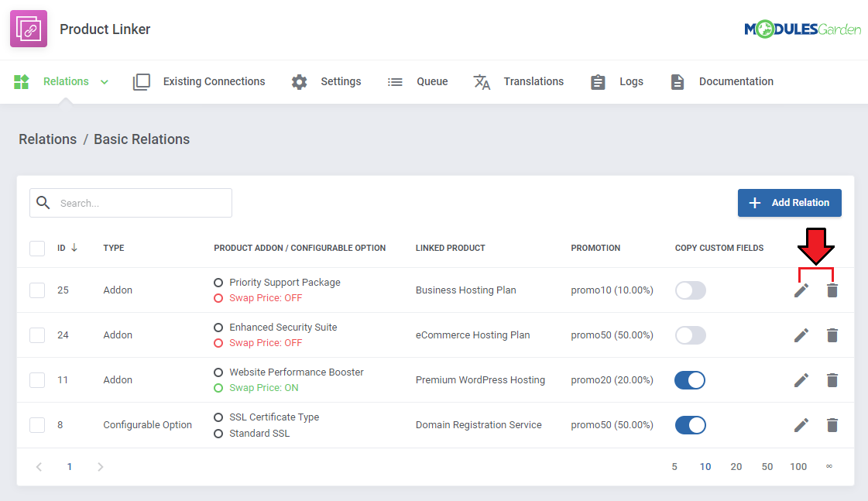This screenshot has width=868, height=501.
Task: Expand the Relations dropdown chevron
Action: (x=104, y=82)
